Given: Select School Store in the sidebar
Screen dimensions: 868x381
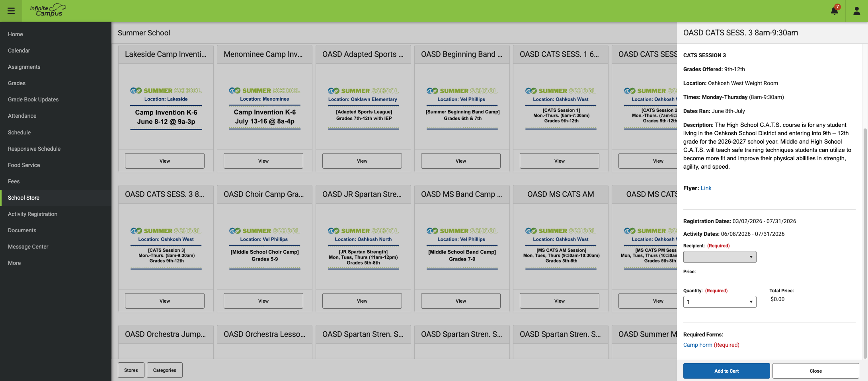Looking at the screenshot, I should [56, 198].
